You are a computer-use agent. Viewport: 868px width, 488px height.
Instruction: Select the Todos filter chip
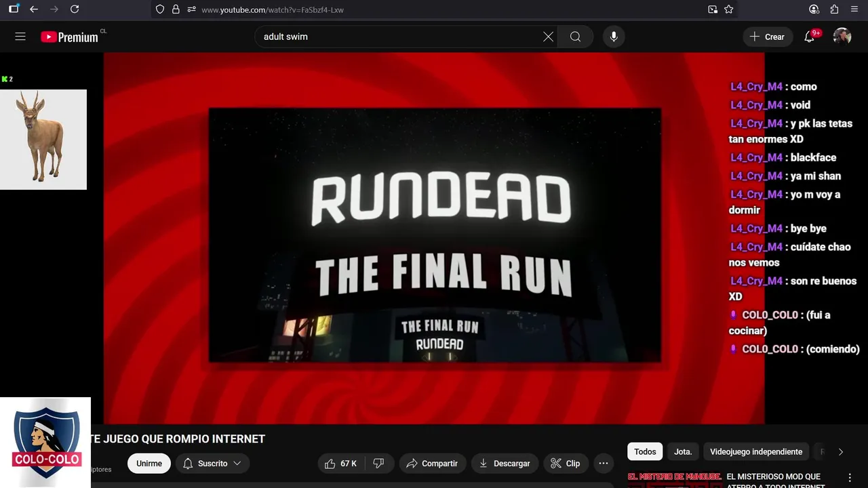pos(645,451)
